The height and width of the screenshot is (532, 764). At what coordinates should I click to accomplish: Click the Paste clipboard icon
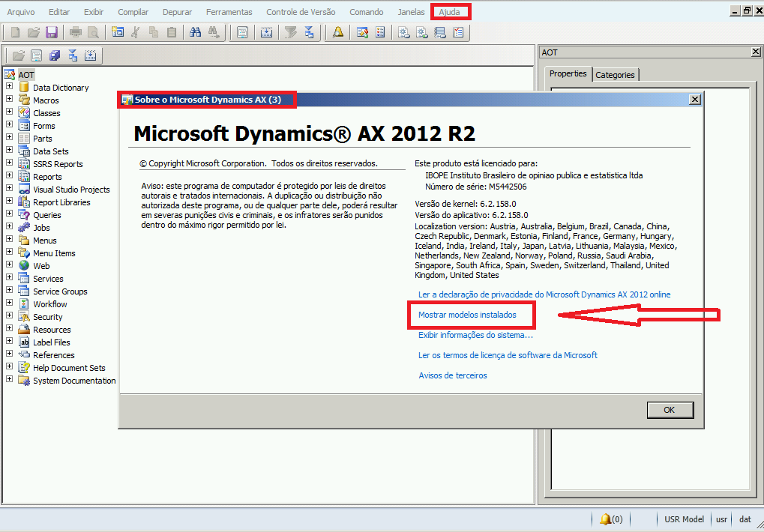(x=172, y=33)
